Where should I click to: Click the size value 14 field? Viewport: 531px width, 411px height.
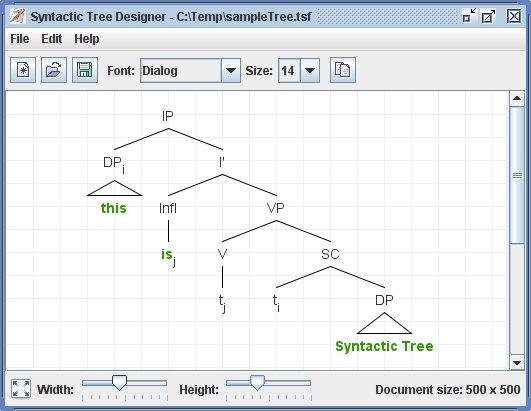click(289, 70)
